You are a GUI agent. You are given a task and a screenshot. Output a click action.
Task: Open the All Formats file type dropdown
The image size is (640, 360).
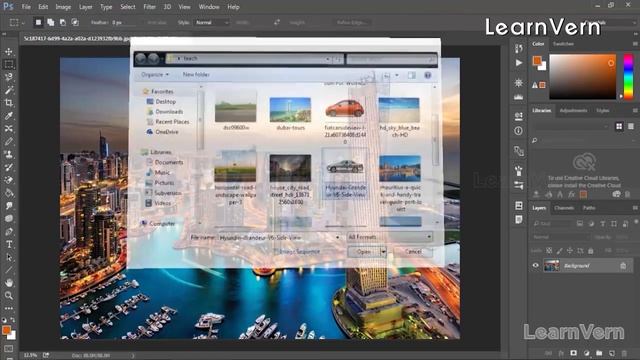pyautogui.click(x=390, y=237)
